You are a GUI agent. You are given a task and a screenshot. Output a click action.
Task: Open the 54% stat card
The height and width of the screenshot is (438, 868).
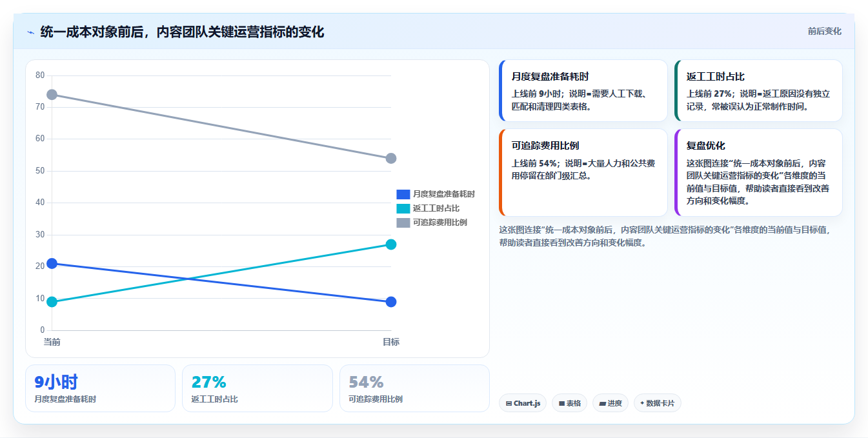click(x=414, y=388)
